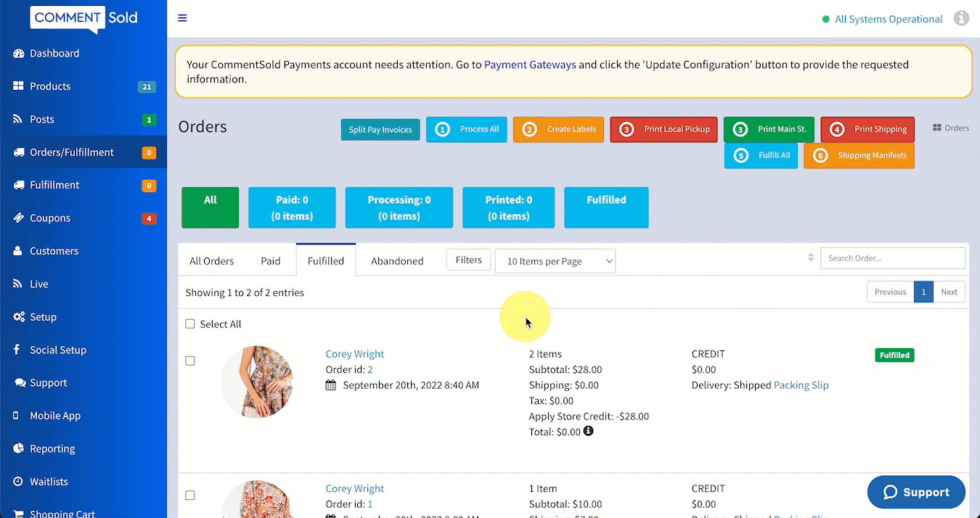Open the Support chat bubble button
980x518 pixels.
916,492
